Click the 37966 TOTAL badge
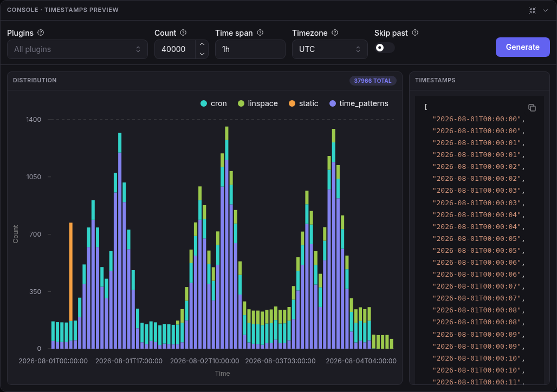Image resolution: width=557 pixels, height=392 pixels. tap(373, 81)
